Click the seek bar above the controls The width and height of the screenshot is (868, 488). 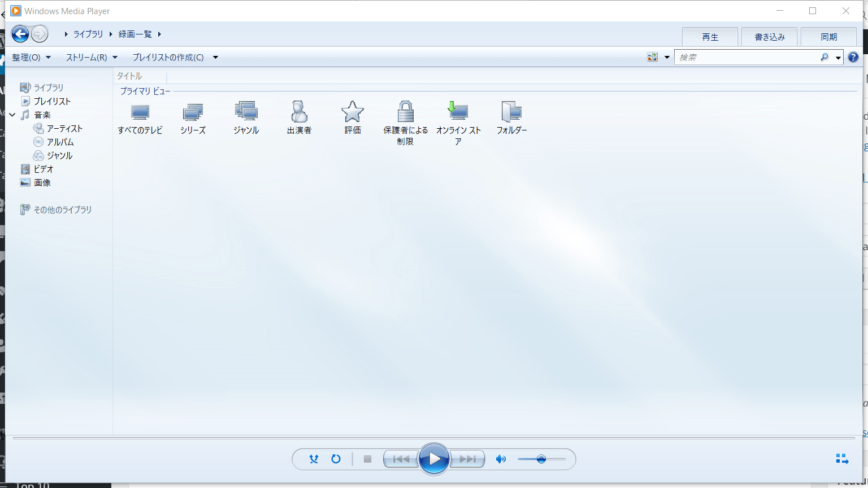(x=433, y=438)
